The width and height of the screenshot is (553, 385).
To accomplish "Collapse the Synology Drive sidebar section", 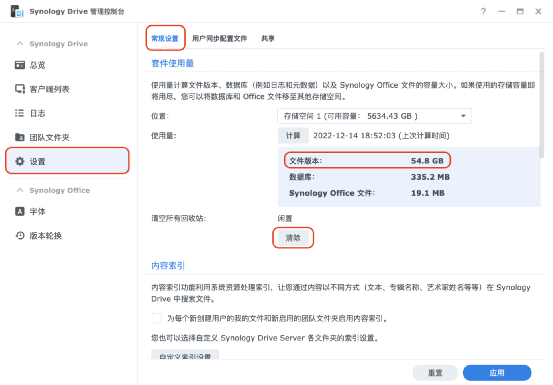I will [20, 44].
